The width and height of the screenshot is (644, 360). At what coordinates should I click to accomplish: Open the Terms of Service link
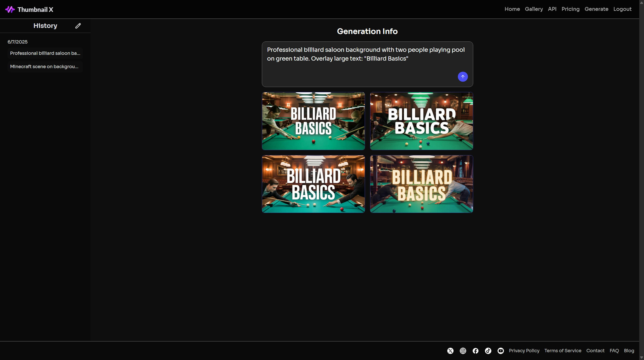click(x=562, y=351)
